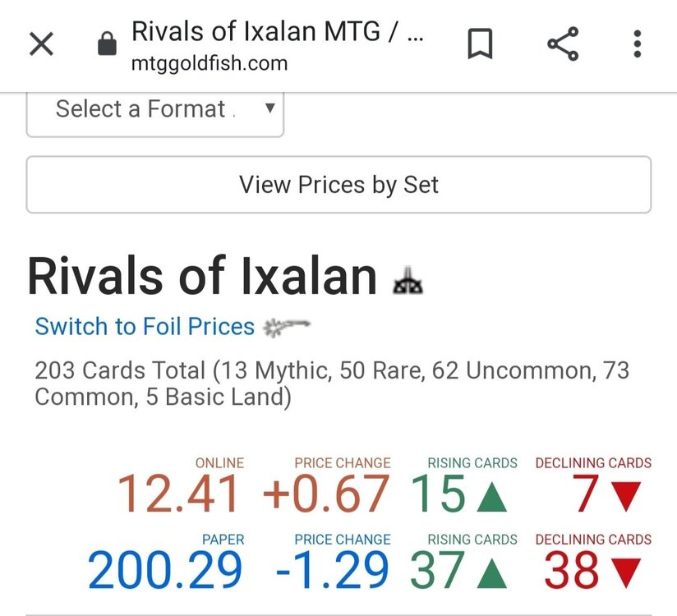The width and height of the screenshot is (677, 616).
Task: Open the Select a Format dropdown
Action: point(155,109)
